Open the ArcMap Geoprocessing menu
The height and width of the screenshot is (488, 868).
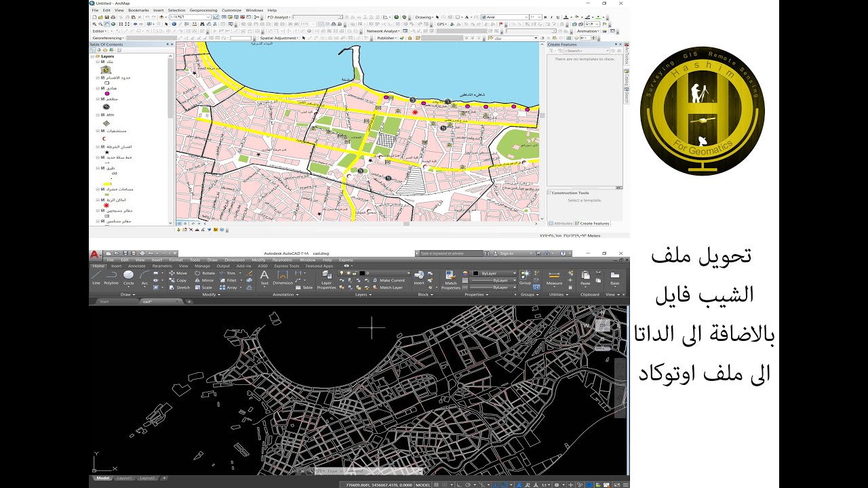coord(203,10)
